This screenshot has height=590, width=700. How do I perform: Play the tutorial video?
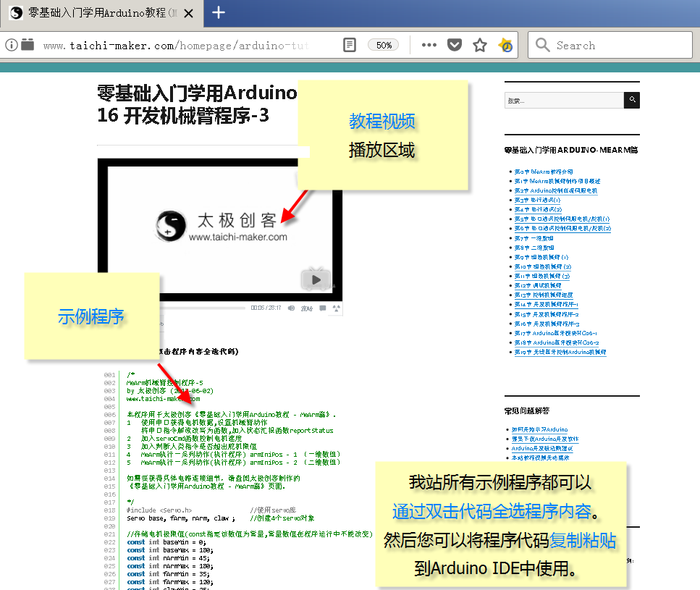point(316,280)
